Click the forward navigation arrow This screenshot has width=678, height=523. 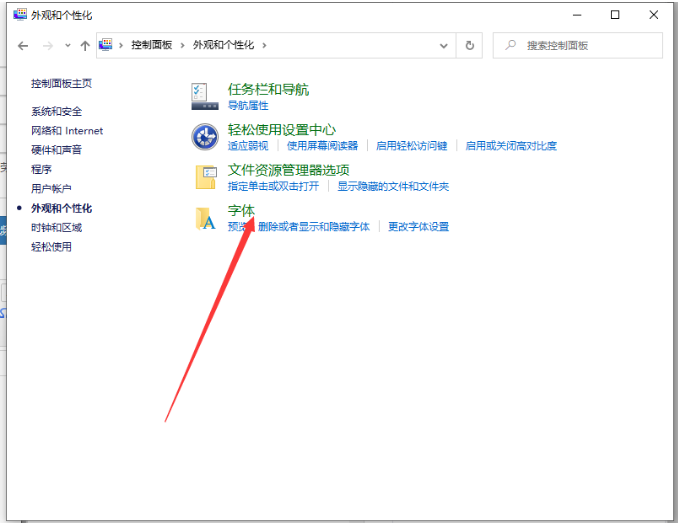(48, 46)
